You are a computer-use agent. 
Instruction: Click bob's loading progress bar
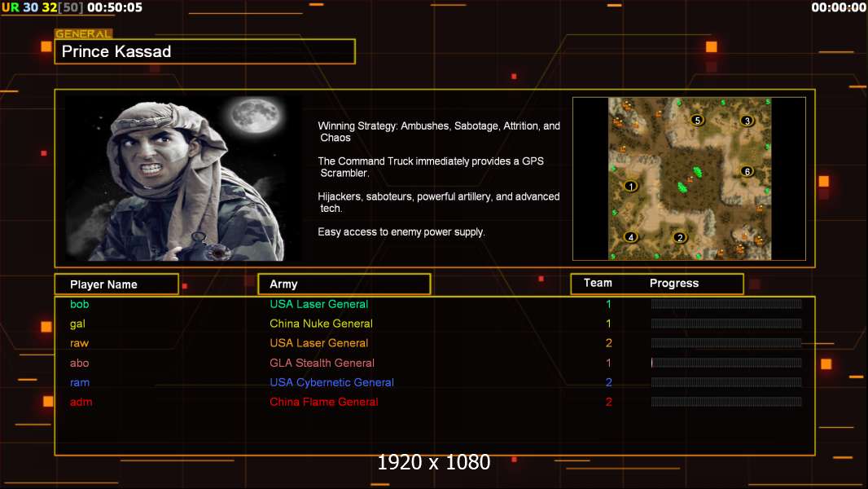point(726,303)
